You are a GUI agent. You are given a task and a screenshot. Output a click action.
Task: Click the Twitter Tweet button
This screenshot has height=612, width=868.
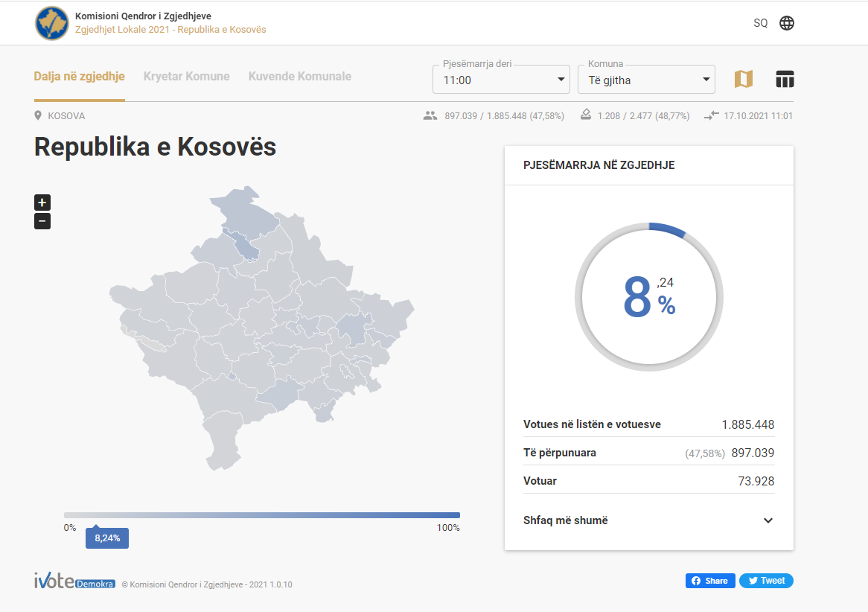(x=765, y=581)
